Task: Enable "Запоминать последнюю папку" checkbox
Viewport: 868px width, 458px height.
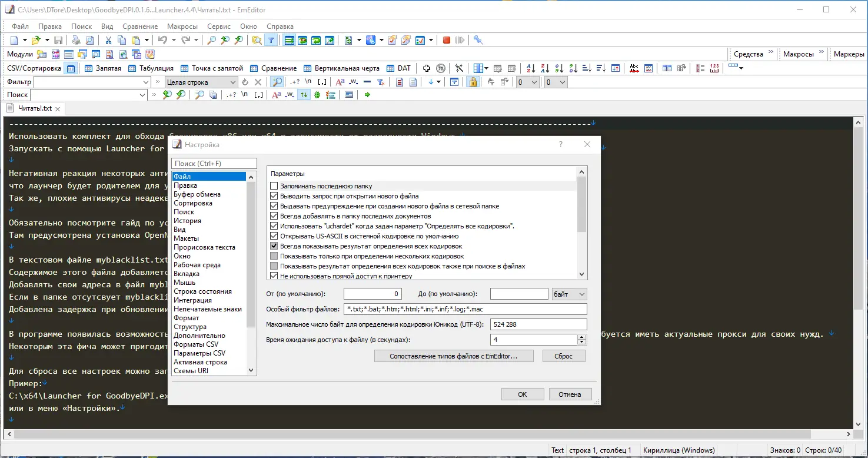Action: tap(274, 186)
